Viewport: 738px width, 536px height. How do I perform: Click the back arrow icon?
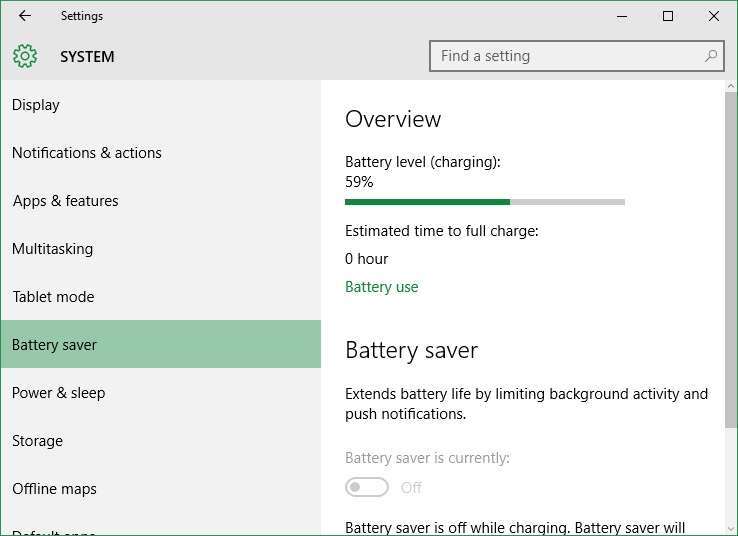tap(25, 16)
